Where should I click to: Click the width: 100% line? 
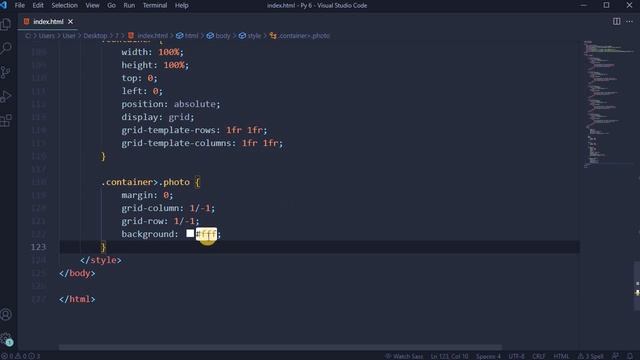[x=152, y=52]
